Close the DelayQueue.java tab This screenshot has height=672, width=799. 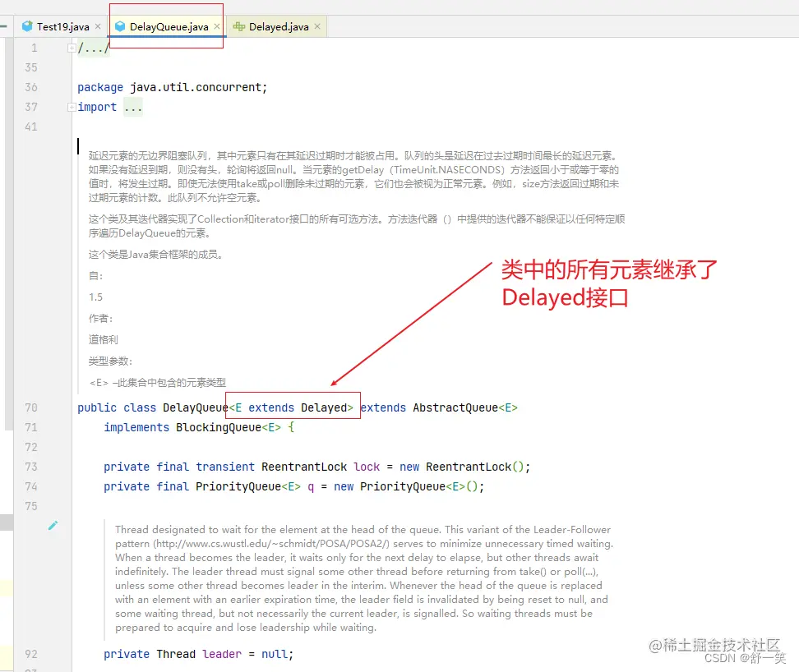pyautogui.click(x=216, y=26)
